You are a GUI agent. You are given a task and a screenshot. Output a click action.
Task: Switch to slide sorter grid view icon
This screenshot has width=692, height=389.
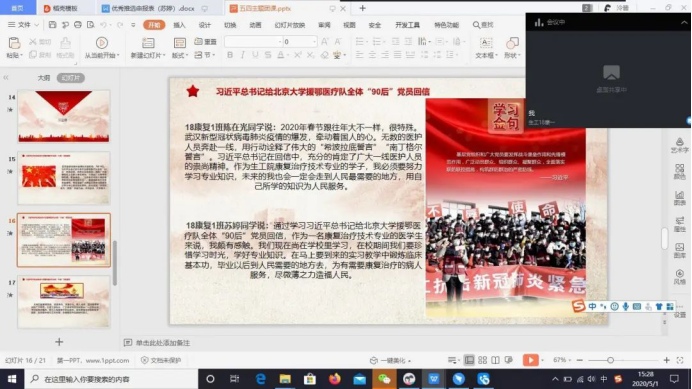click(x=482, y=360)
